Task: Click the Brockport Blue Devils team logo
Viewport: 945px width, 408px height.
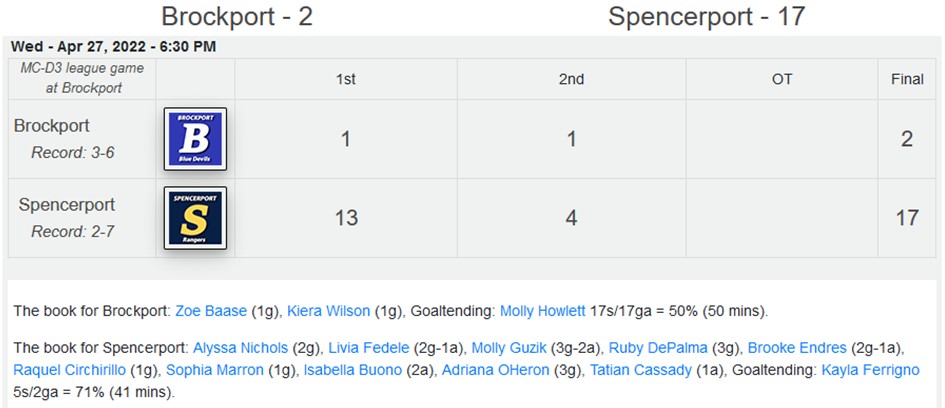Action: tap(195, 139)
